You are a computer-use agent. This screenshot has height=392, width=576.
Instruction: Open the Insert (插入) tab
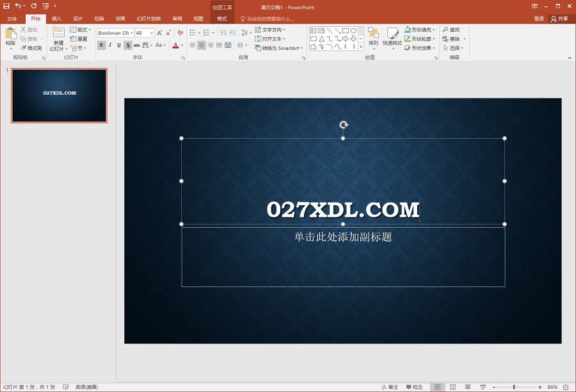56,19
